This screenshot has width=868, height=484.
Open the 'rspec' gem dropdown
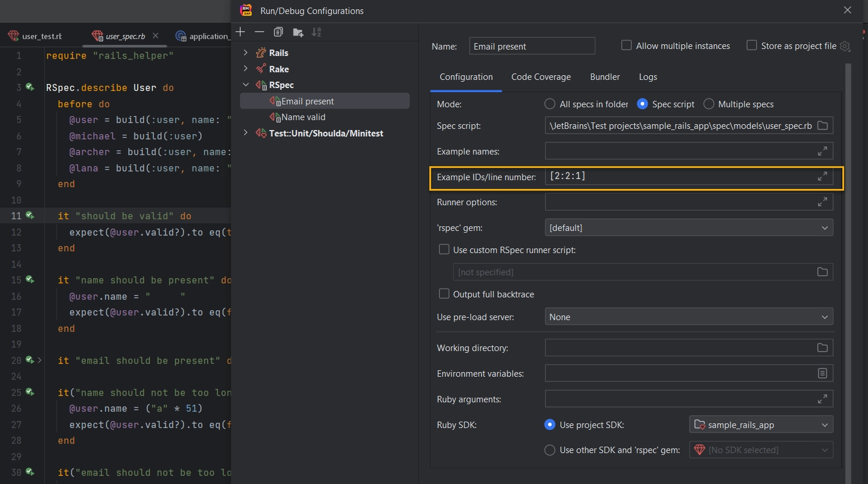point(689,227)
